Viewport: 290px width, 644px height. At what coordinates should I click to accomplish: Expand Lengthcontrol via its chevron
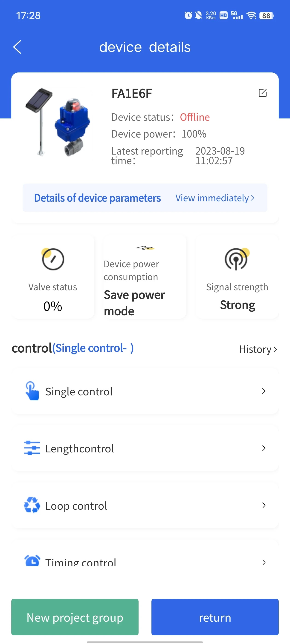pos(264,448)
